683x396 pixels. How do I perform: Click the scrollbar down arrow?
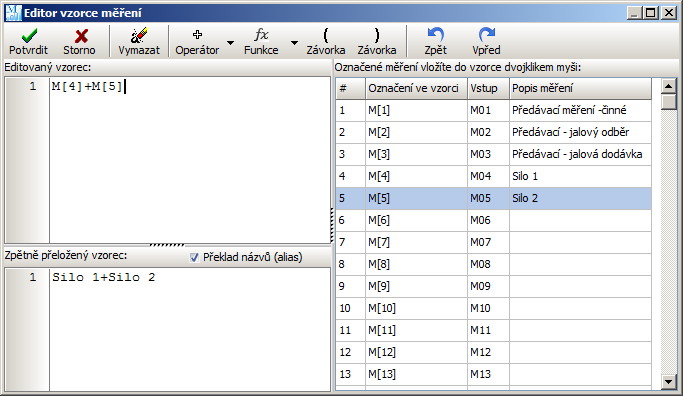coord(668,382)
